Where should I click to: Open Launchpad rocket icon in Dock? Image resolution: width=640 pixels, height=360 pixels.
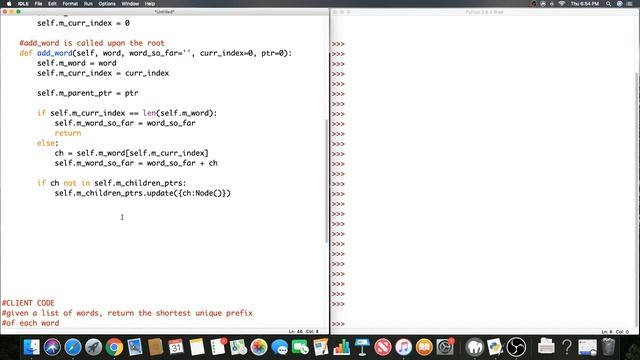click(93, 347)
